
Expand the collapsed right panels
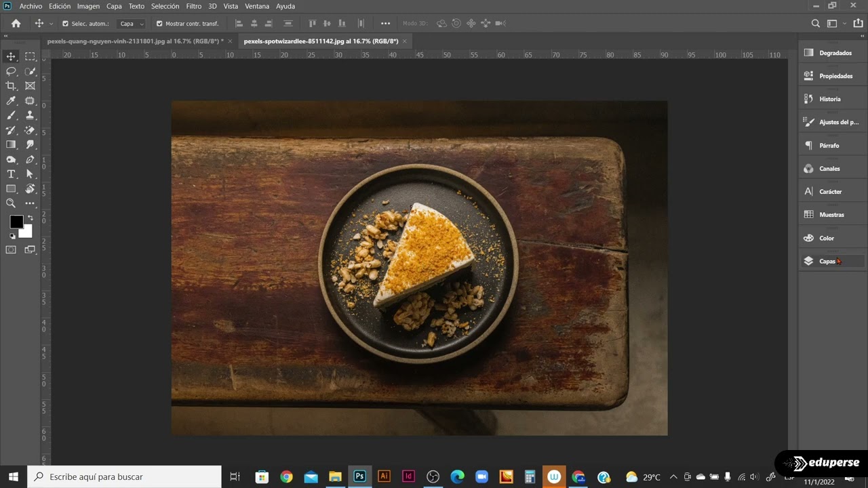[861, 37]
